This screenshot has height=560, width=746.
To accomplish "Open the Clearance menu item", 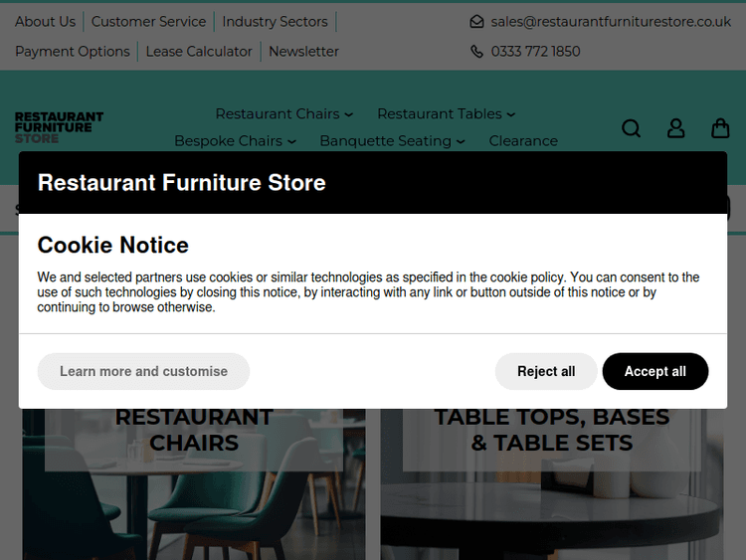I will tap(523, 141).
